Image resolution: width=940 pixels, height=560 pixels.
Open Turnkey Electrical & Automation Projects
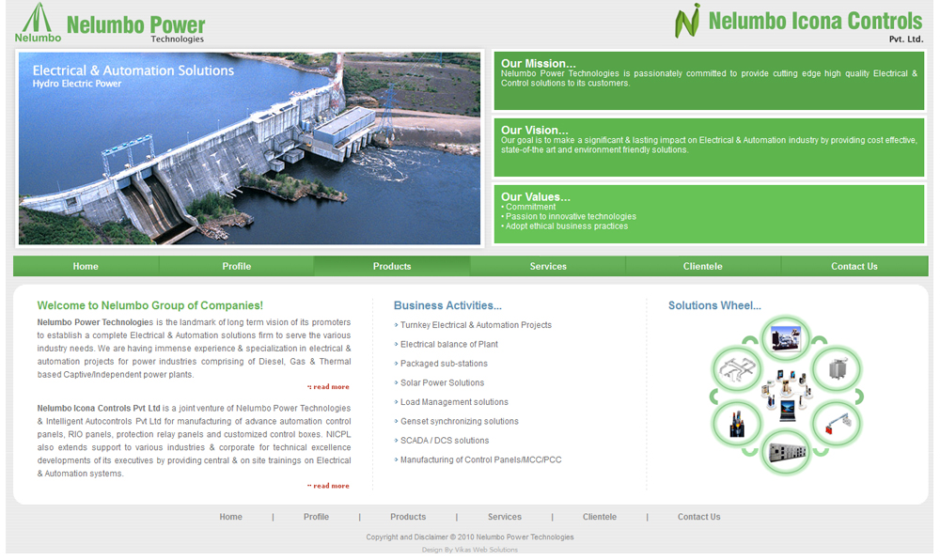coord(476,324)
